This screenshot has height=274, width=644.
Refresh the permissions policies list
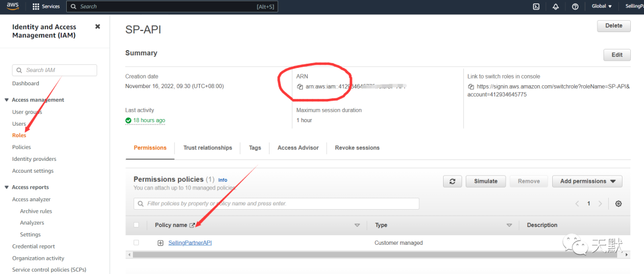(453, 181)
